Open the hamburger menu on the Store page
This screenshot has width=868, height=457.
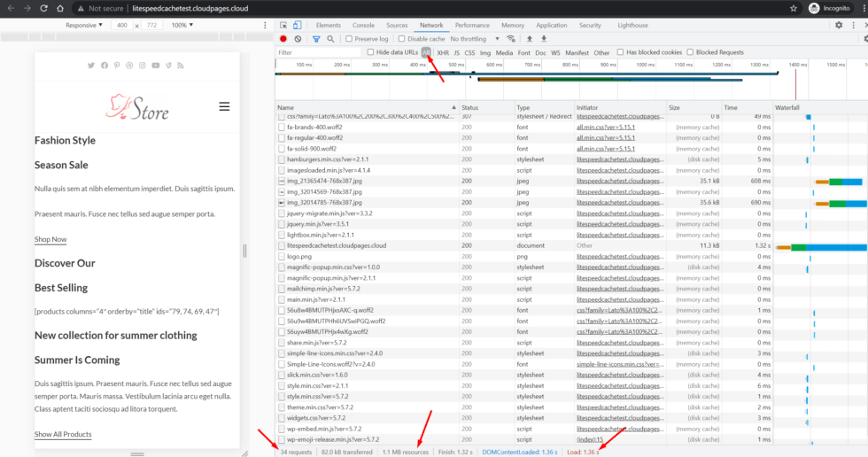[224, 106]
